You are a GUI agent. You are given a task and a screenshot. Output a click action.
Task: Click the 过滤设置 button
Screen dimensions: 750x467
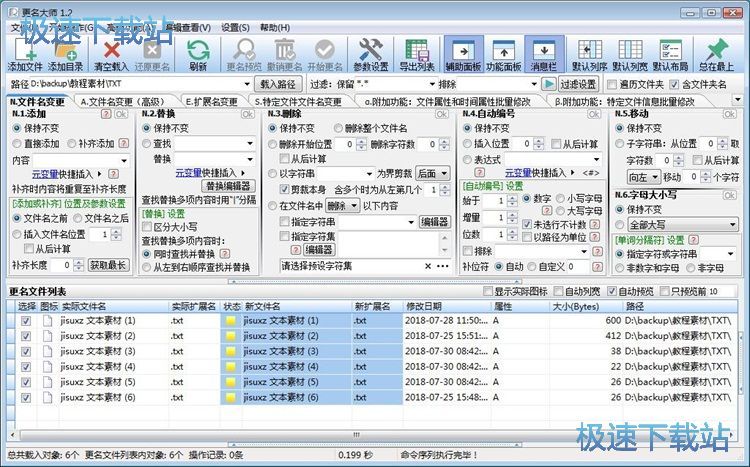tap(578, 84)
